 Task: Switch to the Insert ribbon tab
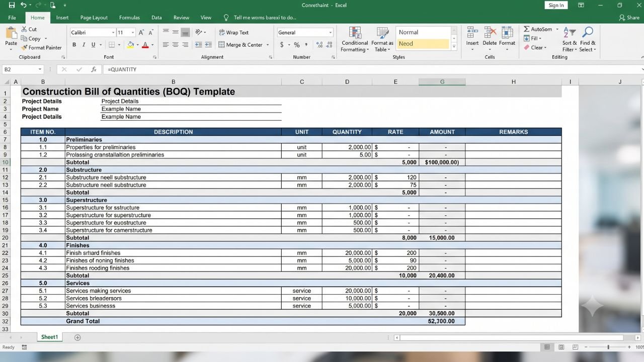(62, 18)
